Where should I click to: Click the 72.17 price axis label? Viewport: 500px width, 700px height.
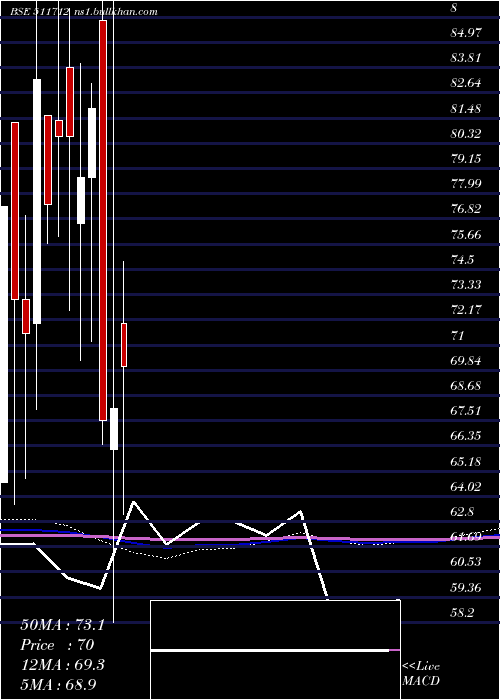(466, 309)
